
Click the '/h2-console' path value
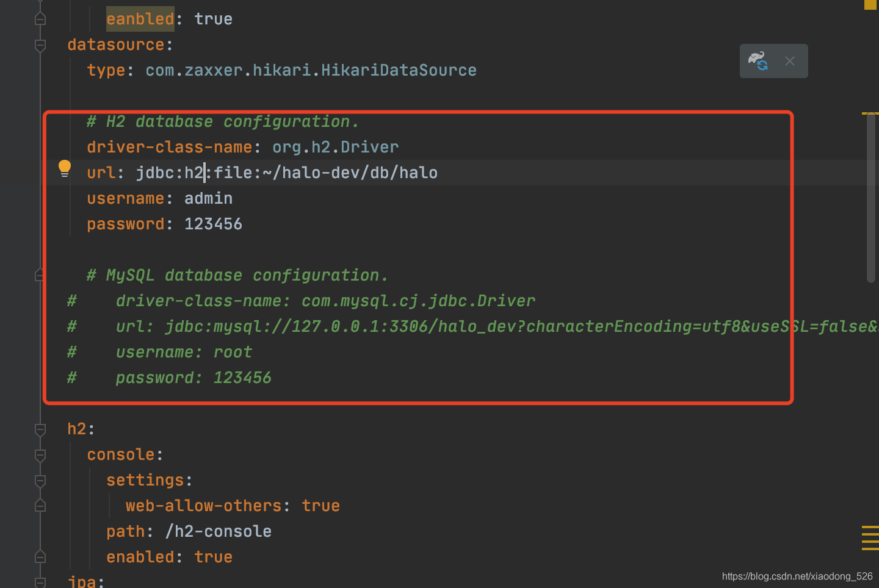point(218,531)
